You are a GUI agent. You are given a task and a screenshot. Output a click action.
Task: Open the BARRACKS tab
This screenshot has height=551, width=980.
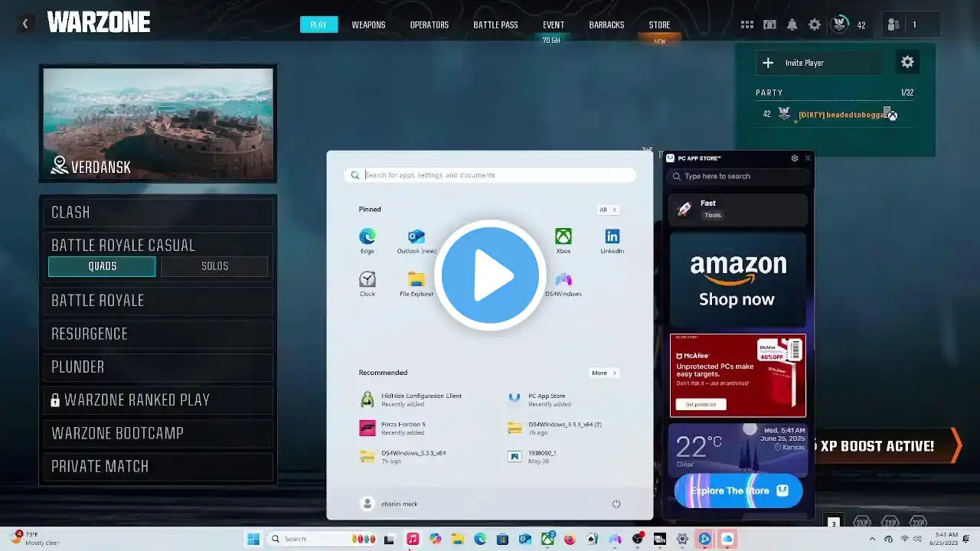click(606, 24)
